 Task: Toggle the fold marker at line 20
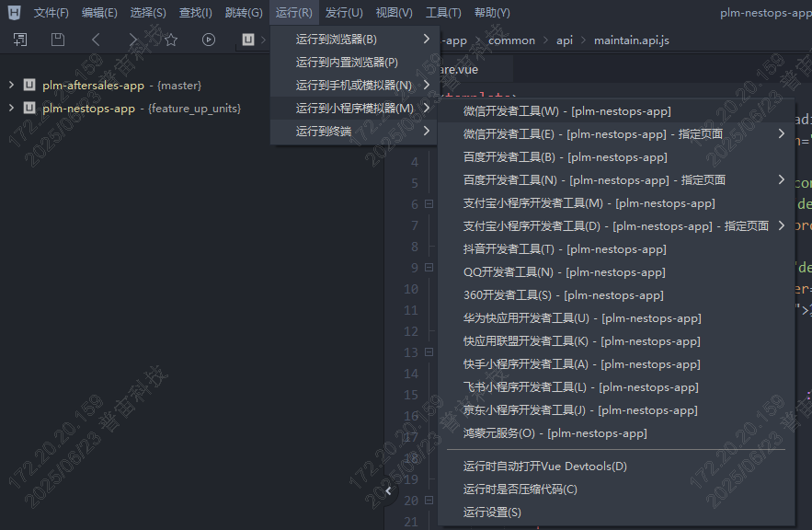tap(429, 501)
